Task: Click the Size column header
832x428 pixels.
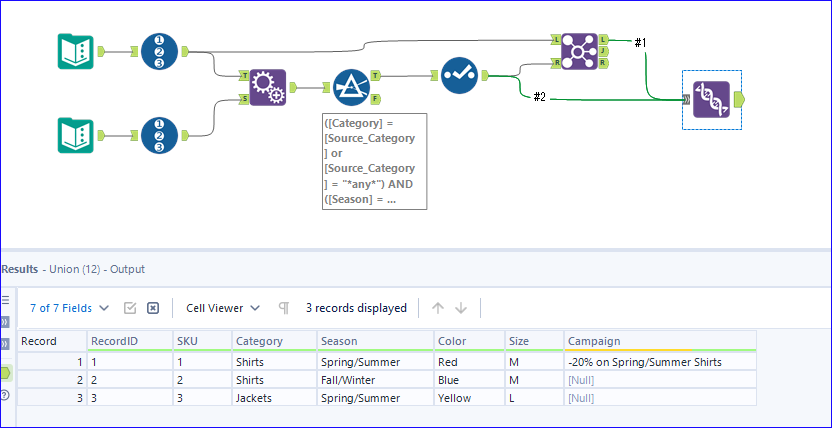Action: [534, 341]
